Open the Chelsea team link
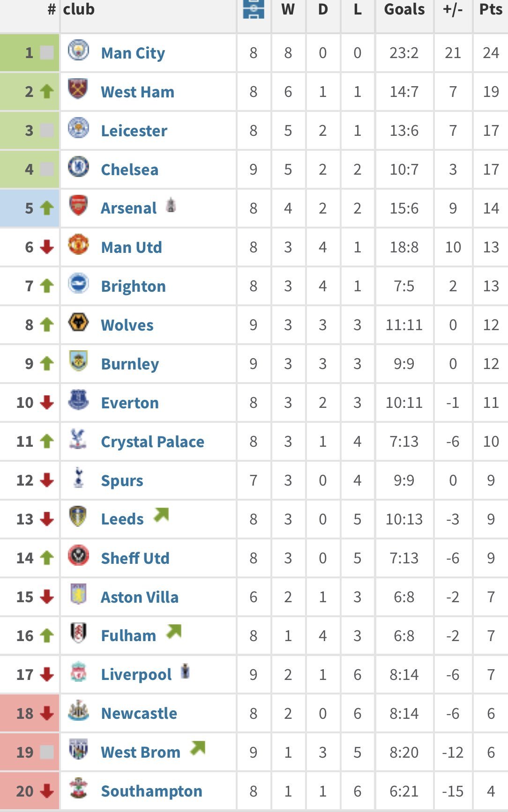The image size is (508, 812). 130,170
